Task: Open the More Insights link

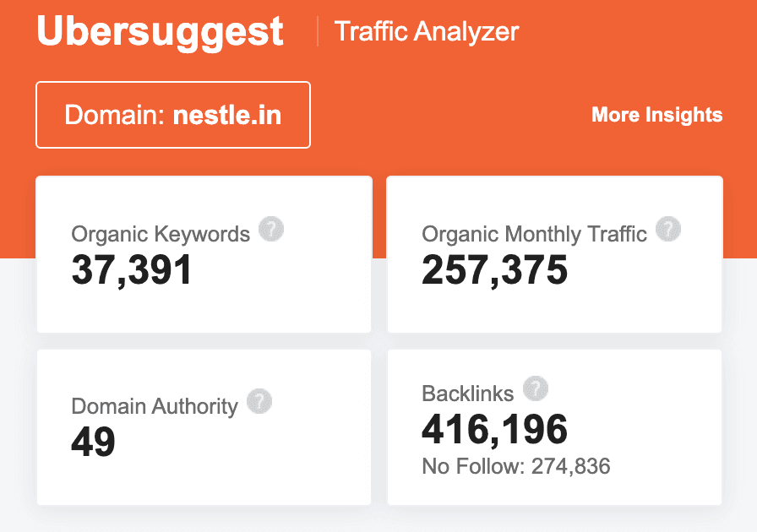Action: tap(656, 115)
